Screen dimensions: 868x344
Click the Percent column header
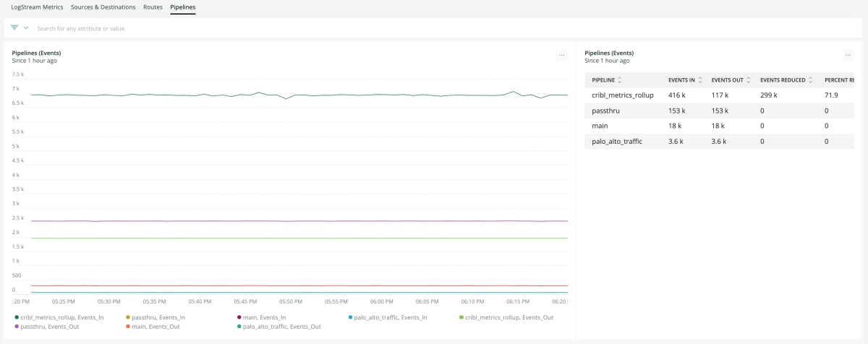point(839,79)
